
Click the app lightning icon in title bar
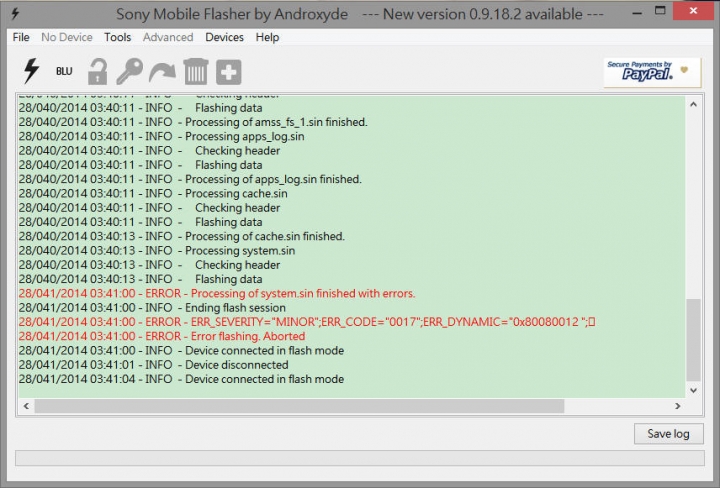pos(15,14)
